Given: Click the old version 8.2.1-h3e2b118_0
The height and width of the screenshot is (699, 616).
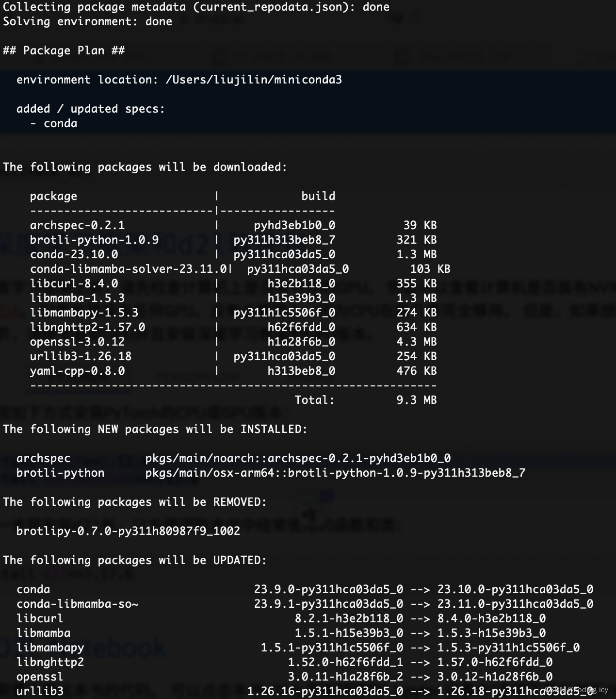Looking at the screenshot, I should 349,619.
